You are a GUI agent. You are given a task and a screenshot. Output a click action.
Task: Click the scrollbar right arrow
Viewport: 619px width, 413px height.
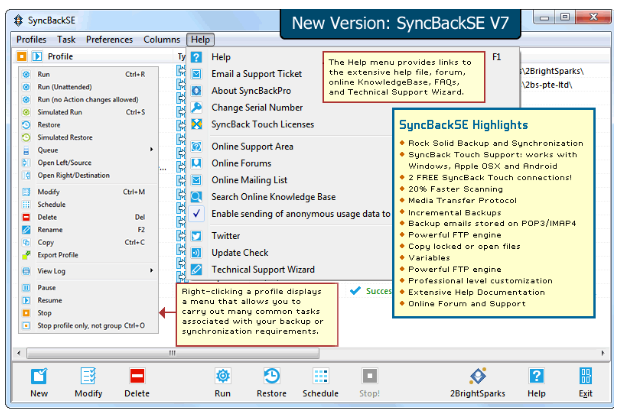point(602,353)
